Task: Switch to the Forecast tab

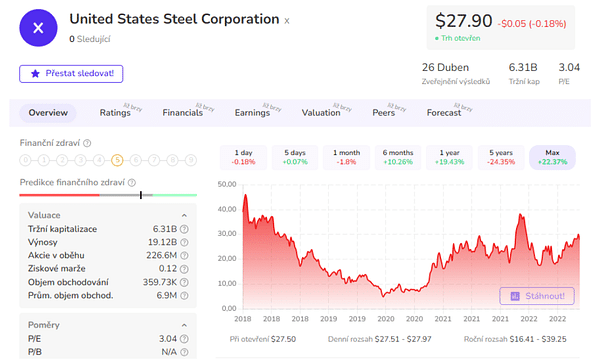Action: 444,113
